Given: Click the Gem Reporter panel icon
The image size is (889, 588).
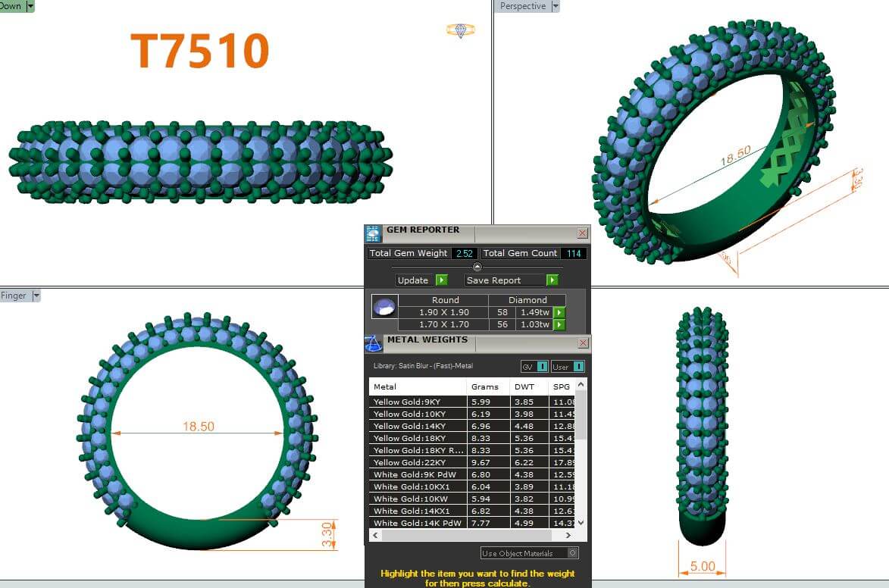Looking at the screenshot, I should (372, 233).
